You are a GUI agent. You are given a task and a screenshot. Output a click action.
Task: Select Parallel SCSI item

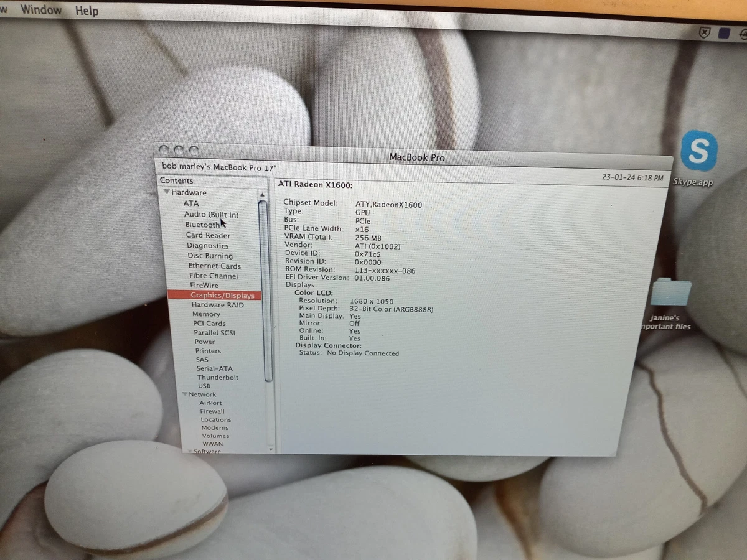coord(214,333)
